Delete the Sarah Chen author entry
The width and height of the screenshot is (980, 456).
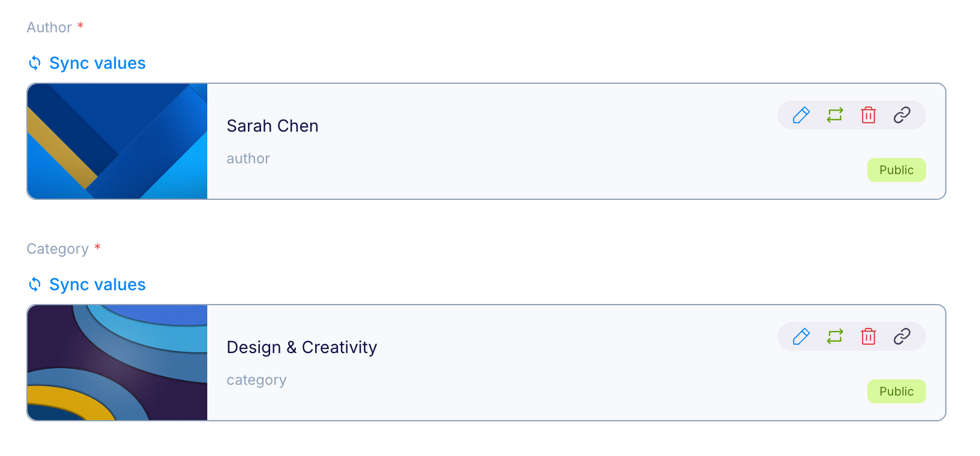click(868, 115)
